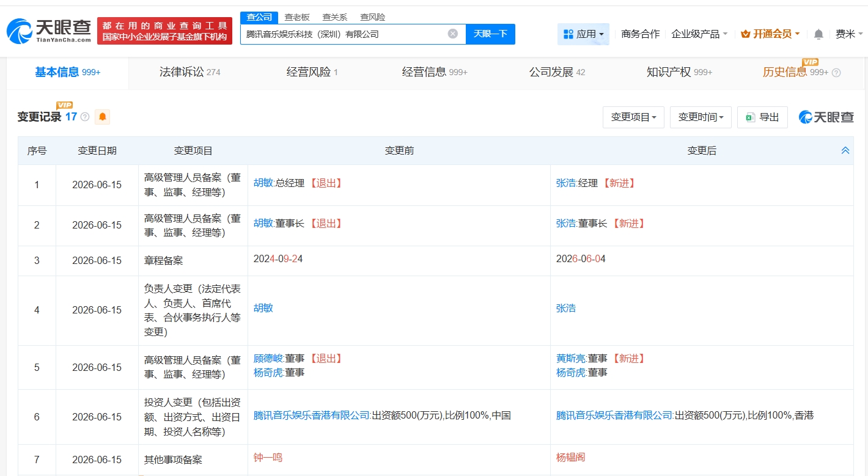Open the 知识产权 tab
Image resolution: width=868 pixels, height=476 pixels.
[679, 73]
